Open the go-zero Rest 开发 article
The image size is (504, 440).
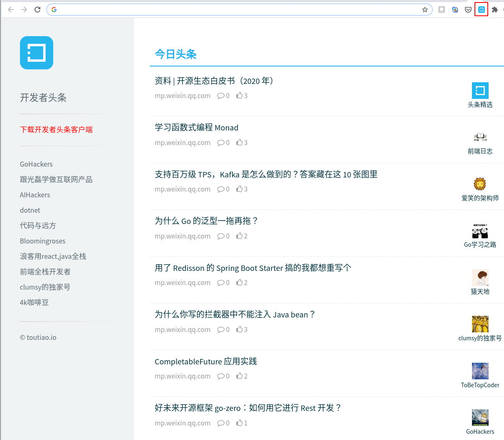[x=248, y=408]
